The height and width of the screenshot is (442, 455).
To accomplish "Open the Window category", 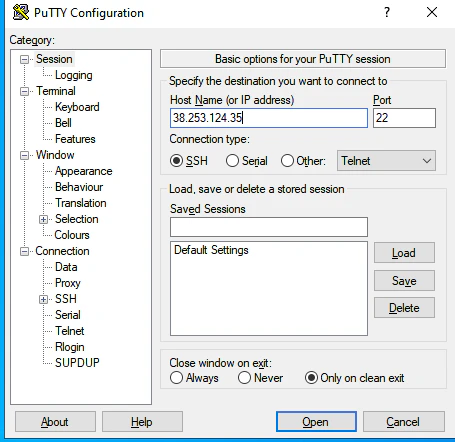I will (x=55, y=155).
